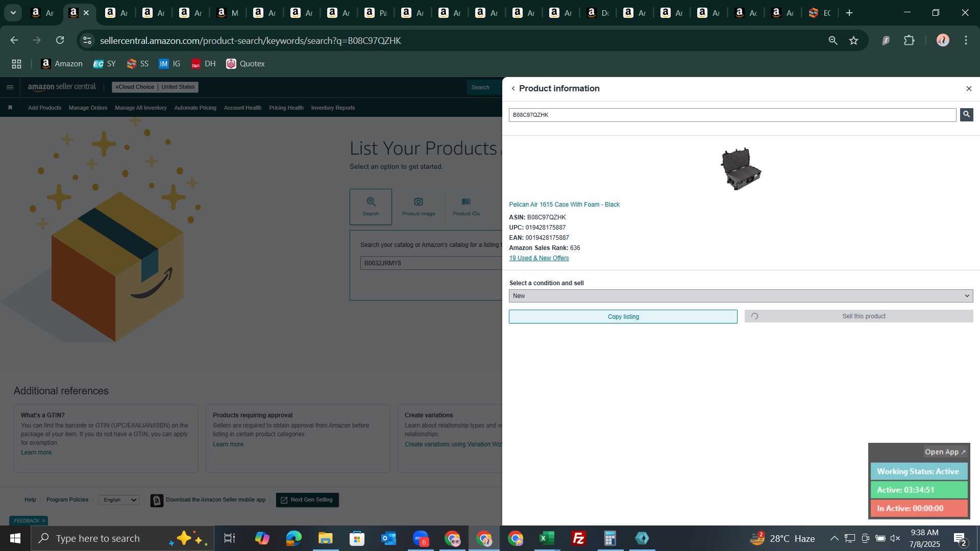
Task: Reload the page with the browser refresh icon
Action: (x=60, y=40)
